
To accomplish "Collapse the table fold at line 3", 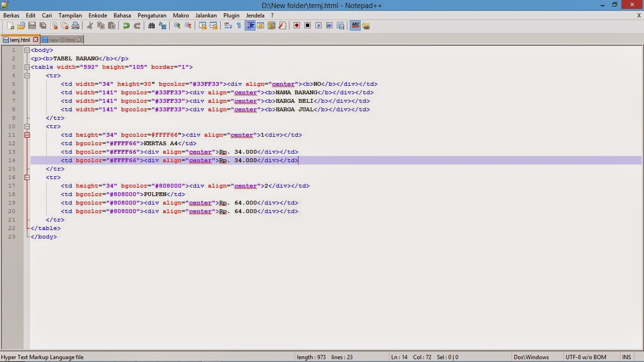I will [x=27, y=67].
